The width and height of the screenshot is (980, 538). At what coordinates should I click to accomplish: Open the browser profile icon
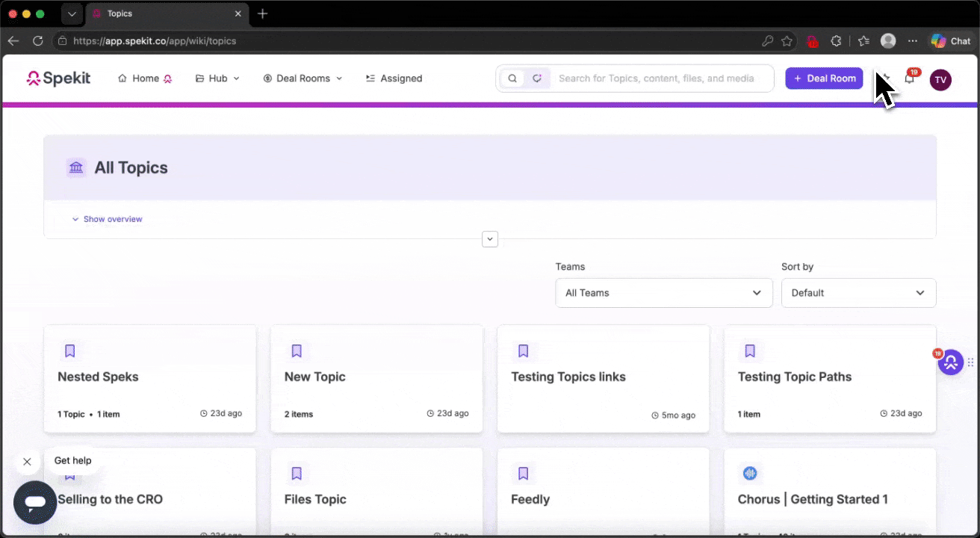tap(888, 41)
